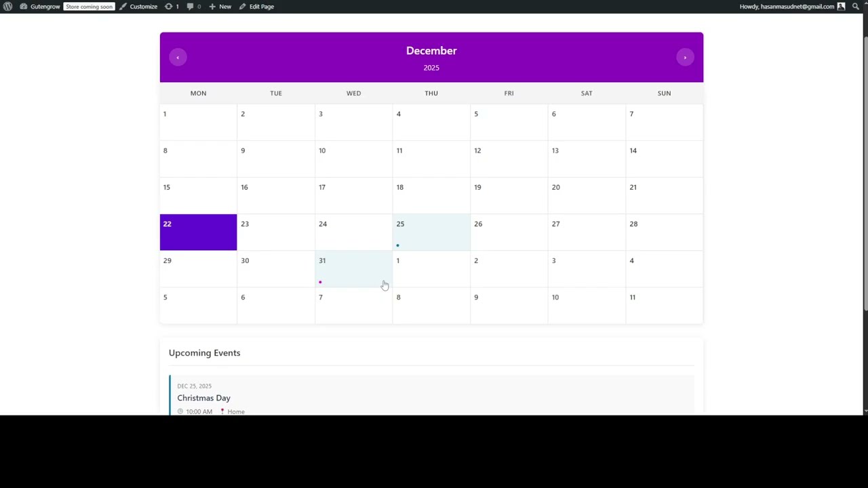Screen dimensions: 868x488
Task: Click the MON weekday header
Action: coord(198,93)
